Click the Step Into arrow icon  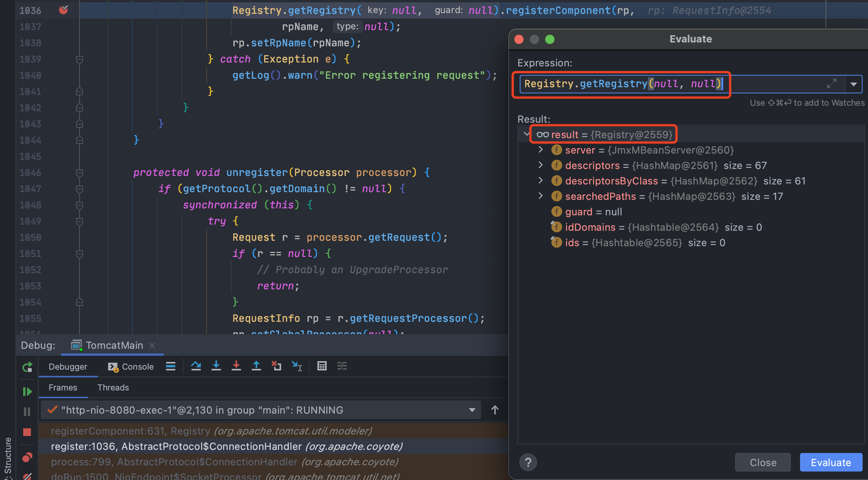point(216,366)
